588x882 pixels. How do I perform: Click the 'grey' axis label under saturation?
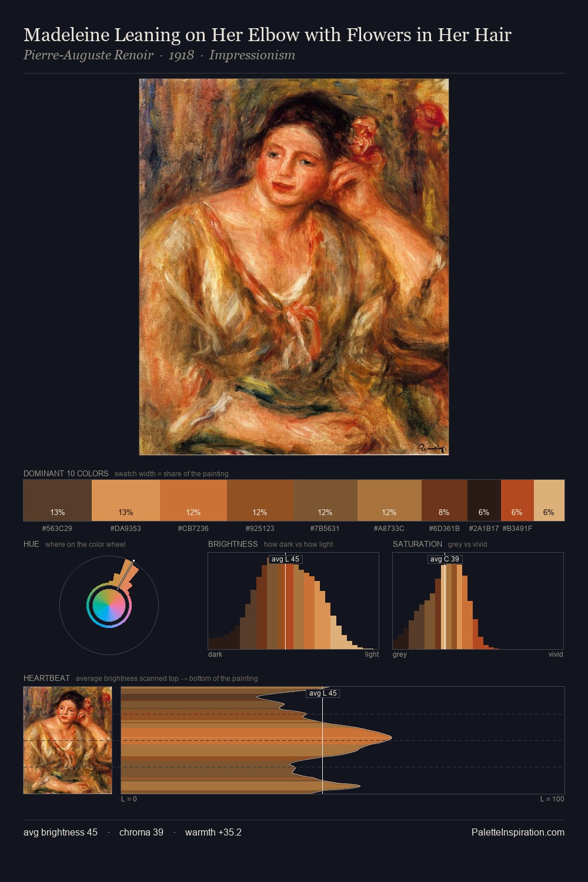400,654
